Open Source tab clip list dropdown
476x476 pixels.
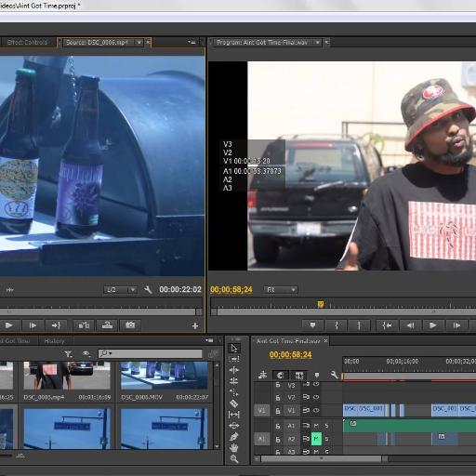[139, 43]
